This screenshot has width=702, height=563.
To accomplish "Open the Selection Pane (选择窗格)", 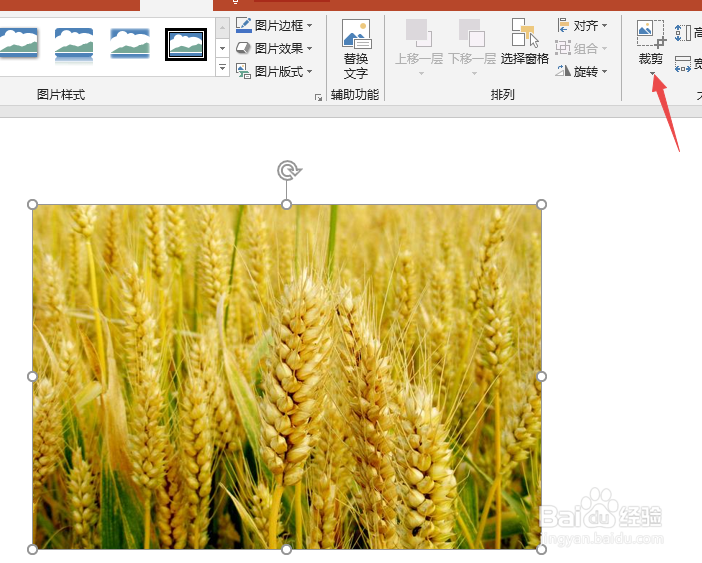I will [524, 43].
